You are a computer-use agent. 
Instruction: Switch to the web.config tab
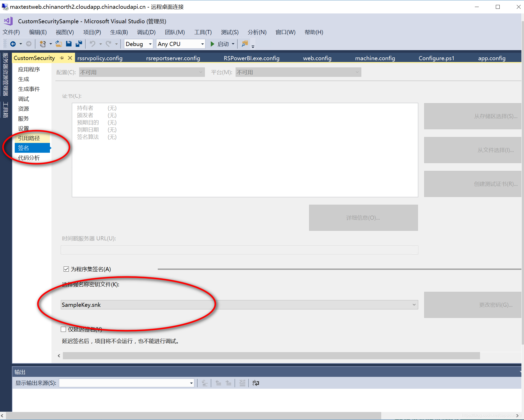[317, 58]
